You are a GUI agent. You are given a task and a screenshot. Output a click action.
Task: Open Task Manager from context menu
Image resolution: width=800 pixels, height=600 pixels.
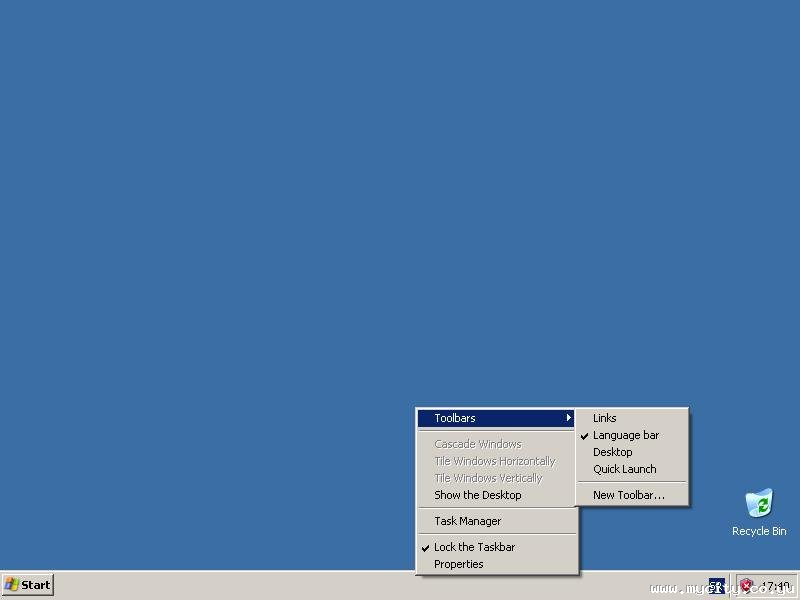pos(498,521)
